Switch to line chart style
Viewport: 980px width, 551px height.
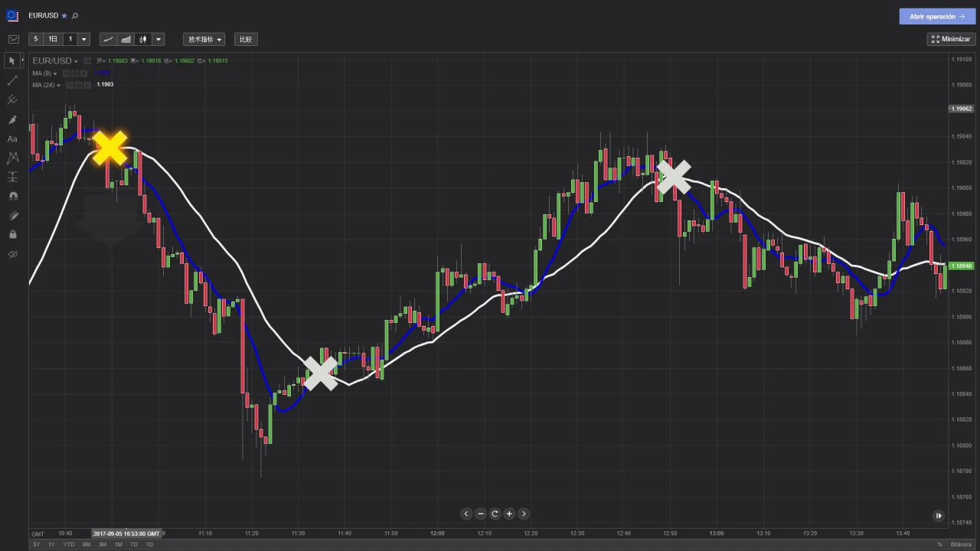coord(108,39)
